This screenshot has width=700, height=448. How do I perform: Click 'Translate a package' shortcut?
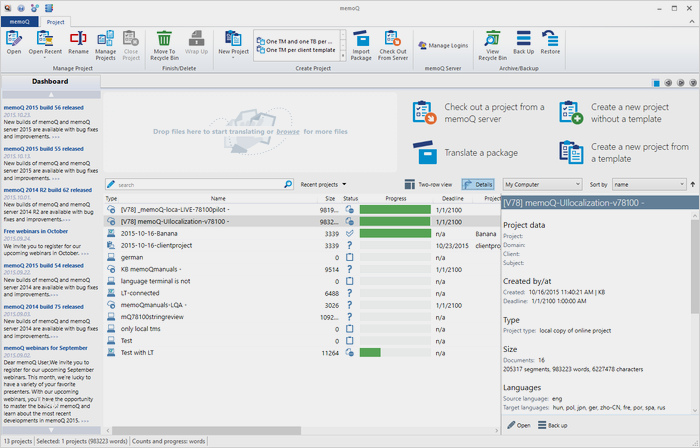[x=465, y=153]
